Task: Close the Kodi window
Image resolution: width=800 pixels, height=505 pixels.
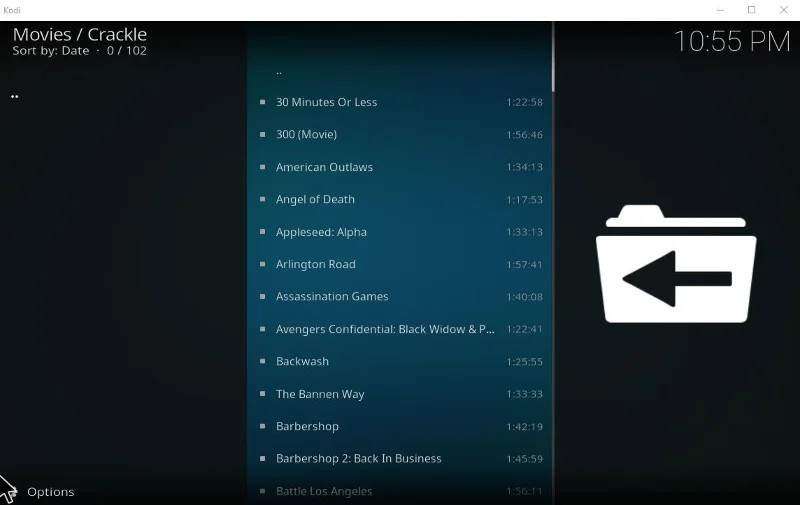Action: point(784,10)
